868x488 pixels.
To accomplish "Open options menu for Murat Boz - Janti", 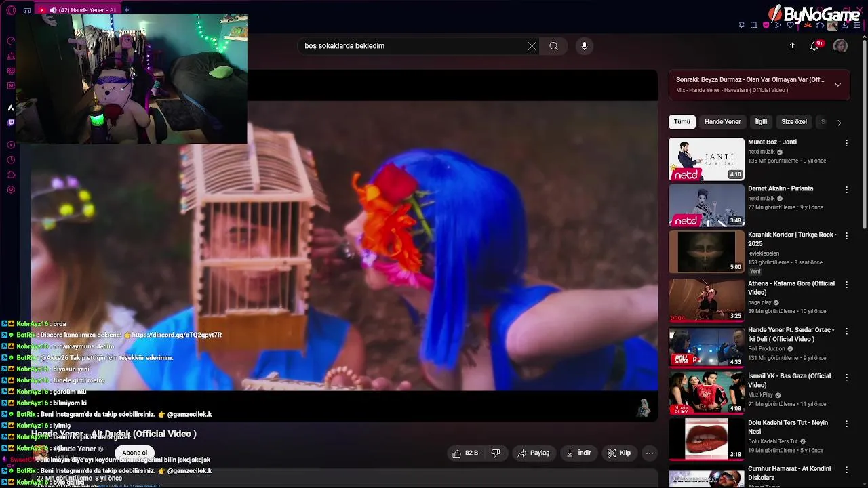I will click(x=846, y=143).
